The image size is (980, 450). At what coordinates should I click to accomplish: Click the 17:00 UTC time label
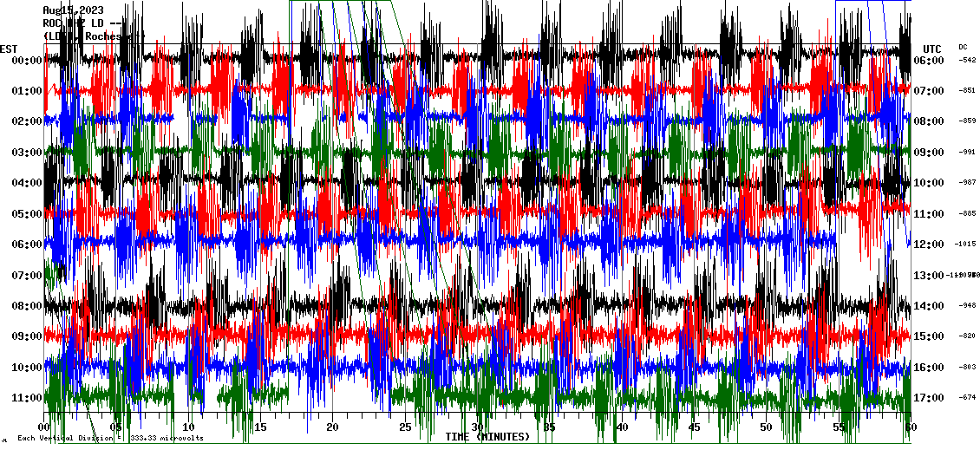(x=931, y=398)
